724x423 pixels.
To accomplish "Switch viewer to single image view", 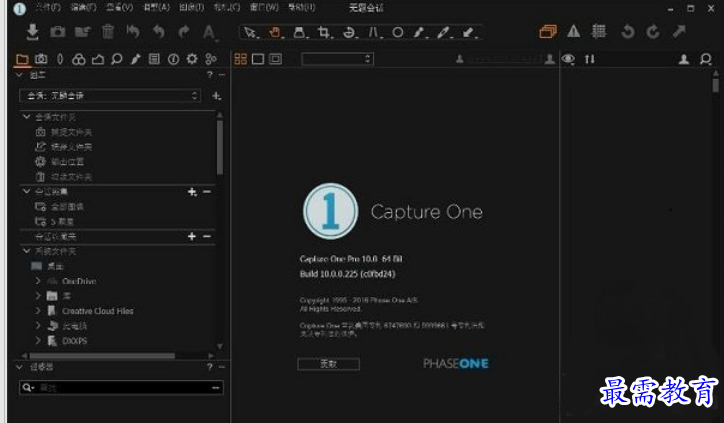I will pos(258,59).
